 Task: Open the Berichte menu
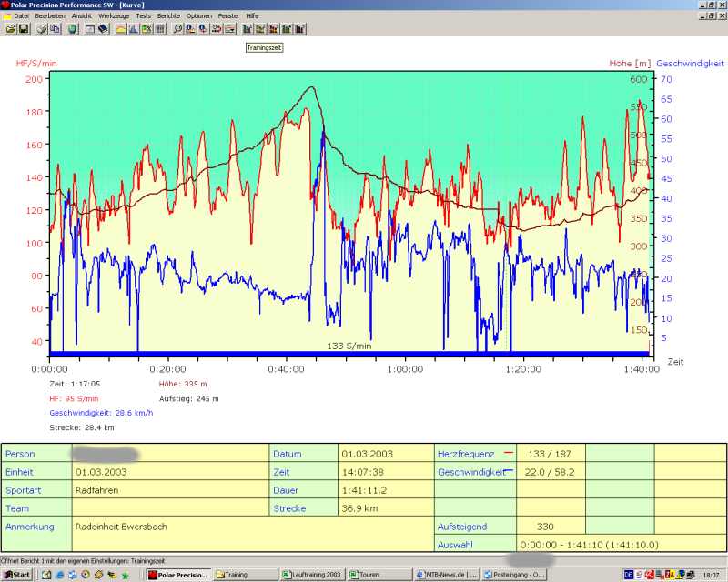coord(167,16)
